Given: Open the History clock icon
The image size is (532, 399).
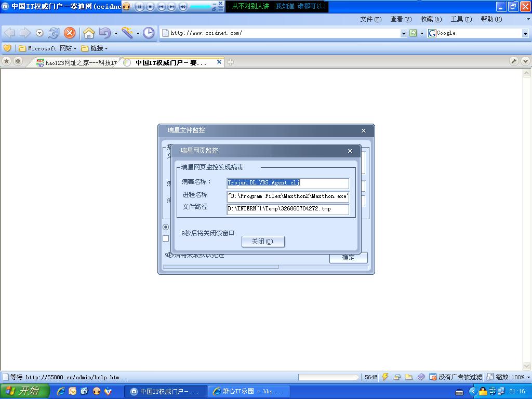Looking at the screenshot, I should [148, 33].
